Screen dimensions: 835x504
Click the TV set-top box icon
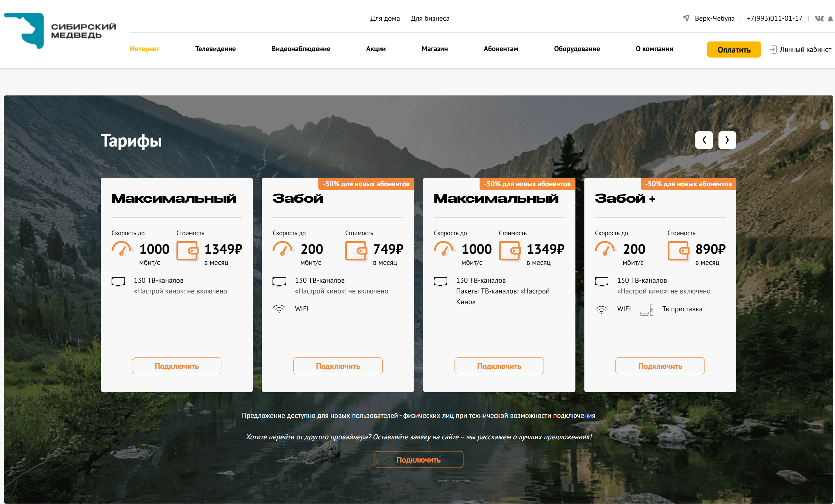point(647,310)
